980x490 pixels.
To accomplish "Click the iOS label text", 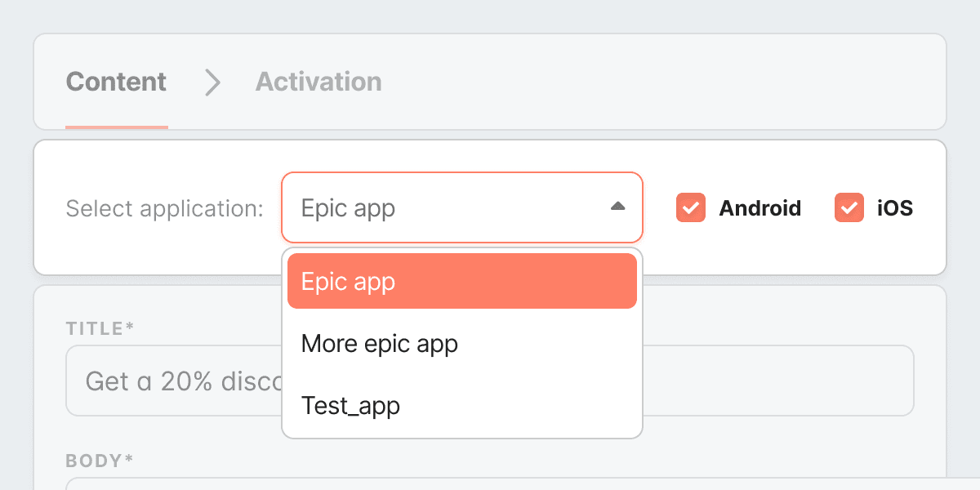I will (896, 208).
